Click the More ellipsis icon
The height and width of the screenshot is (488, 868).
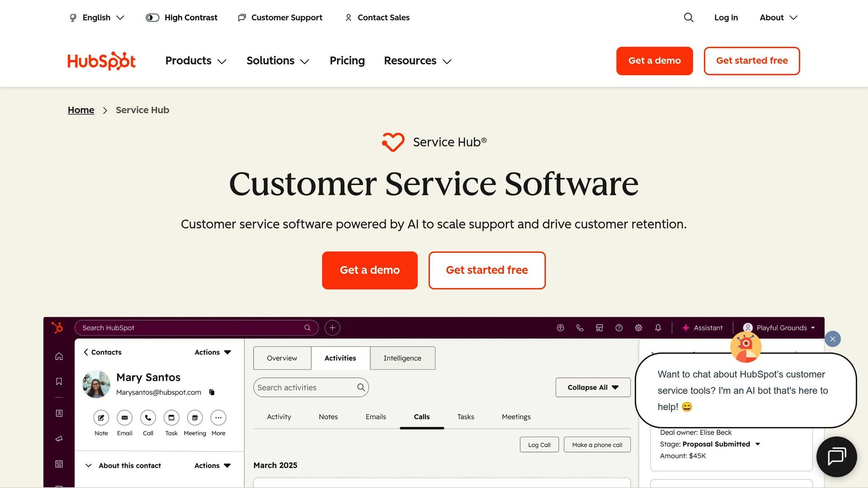tap(218, 418)
